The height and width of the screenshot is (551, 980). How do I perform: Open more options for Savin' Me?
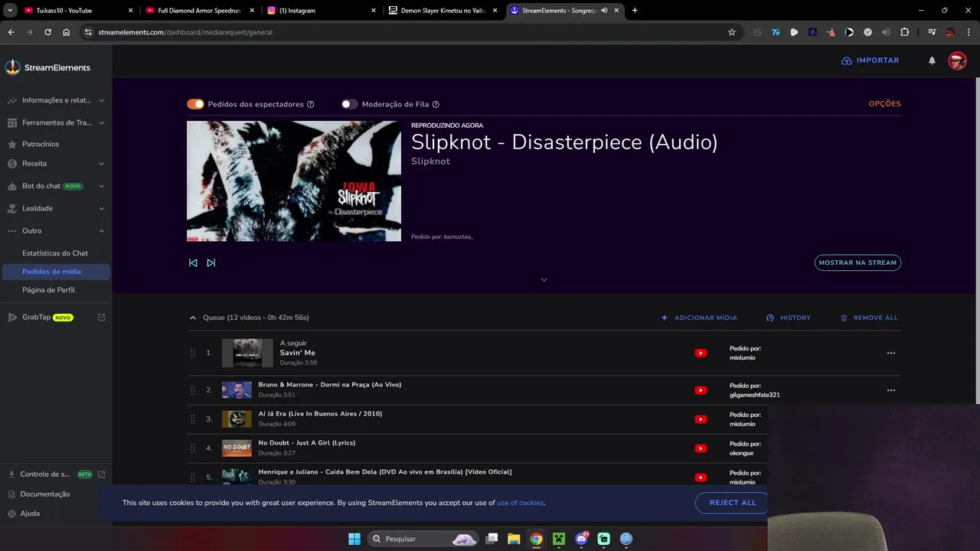tap(890, 353)
